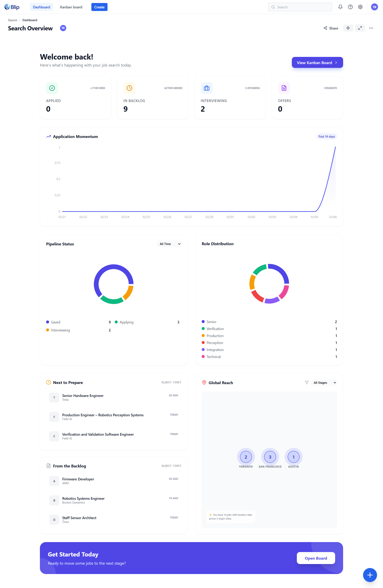Viewport: 383px width, 588px height.
Task: Open the three-dot overflow menu near Share
Action: (371, 28)
